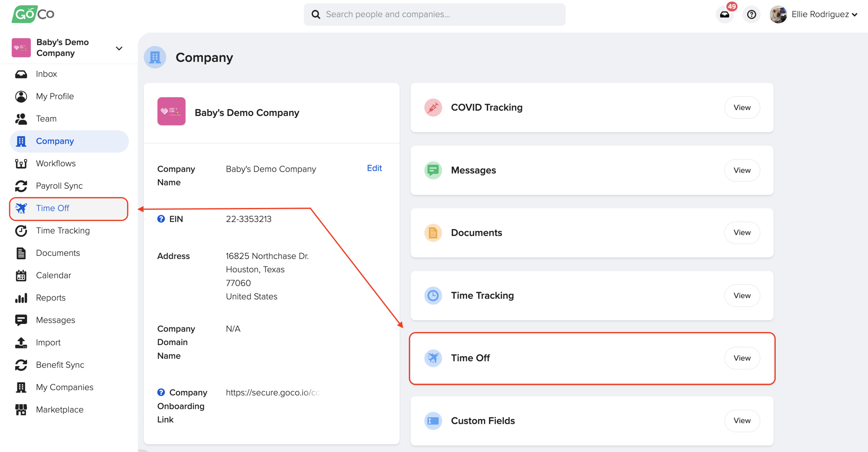The image size is (868, 452).
Task: Click the COVID Tracking syringe icon
Action: [x=433, y=108]
